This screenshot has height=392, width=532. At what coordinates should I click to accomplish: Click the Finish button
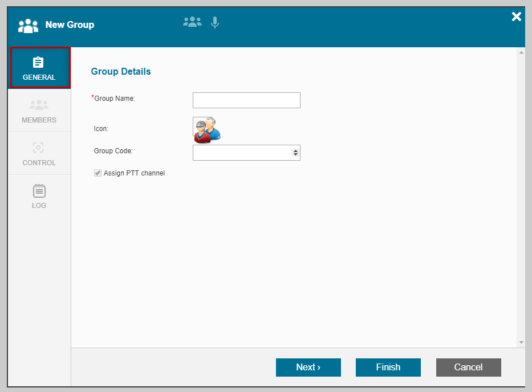(388, 367)
